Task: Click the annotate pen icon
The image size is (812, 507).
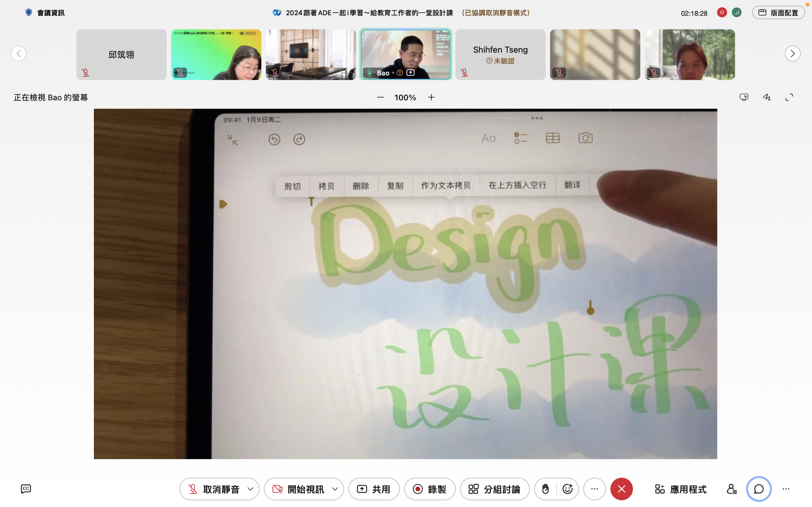Action: (766, 97)
